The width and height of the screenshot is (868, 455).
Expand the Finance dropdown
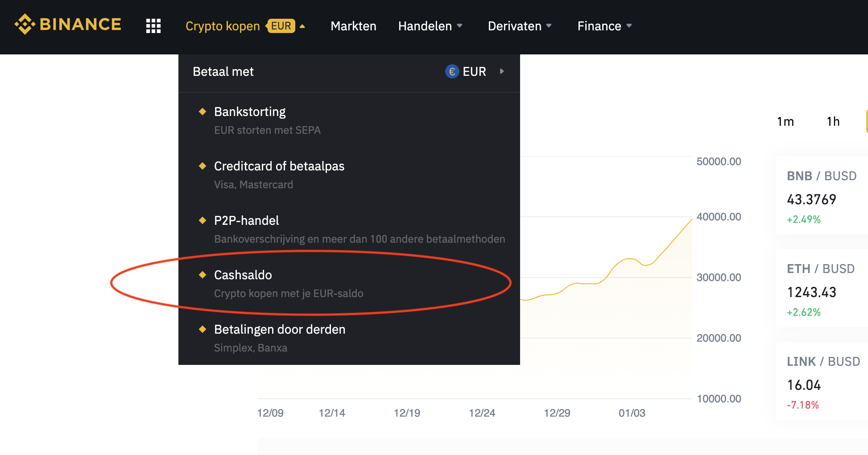629,26
